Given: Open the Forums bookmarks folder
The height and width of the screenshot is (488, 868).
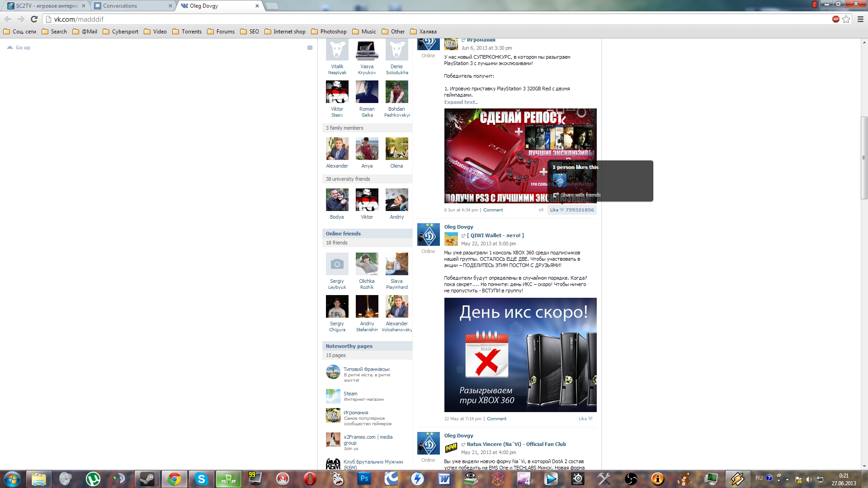Looking at the screenshot, I should [221, 32].
